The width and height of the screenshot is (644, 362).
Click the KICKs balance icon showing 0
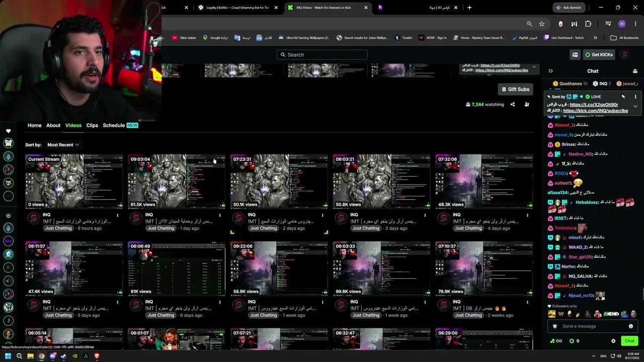point(572,341)
